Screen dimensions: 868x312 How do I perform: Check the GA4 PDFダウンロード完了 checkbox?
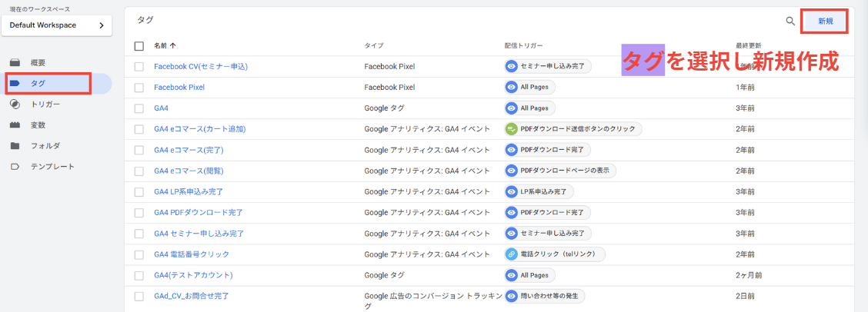pos(139,213)
